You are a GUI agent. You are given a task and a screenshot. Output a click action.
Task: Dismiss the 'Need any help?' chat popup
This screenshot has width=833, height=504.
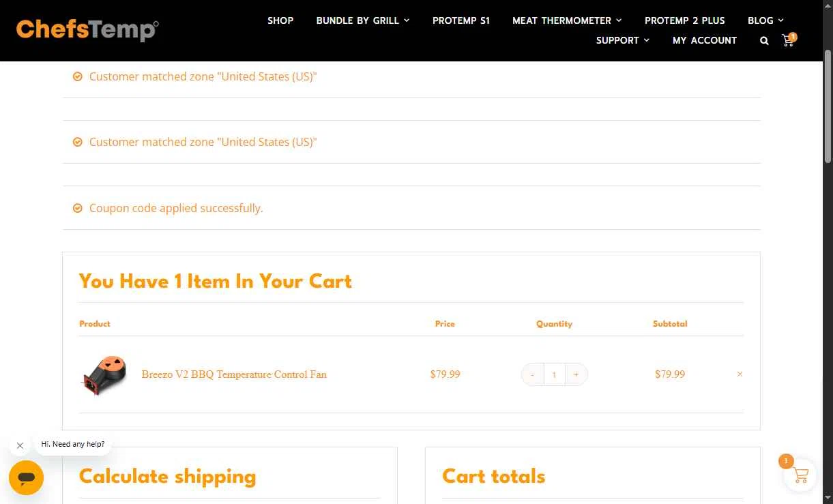[x=20, y=445]
